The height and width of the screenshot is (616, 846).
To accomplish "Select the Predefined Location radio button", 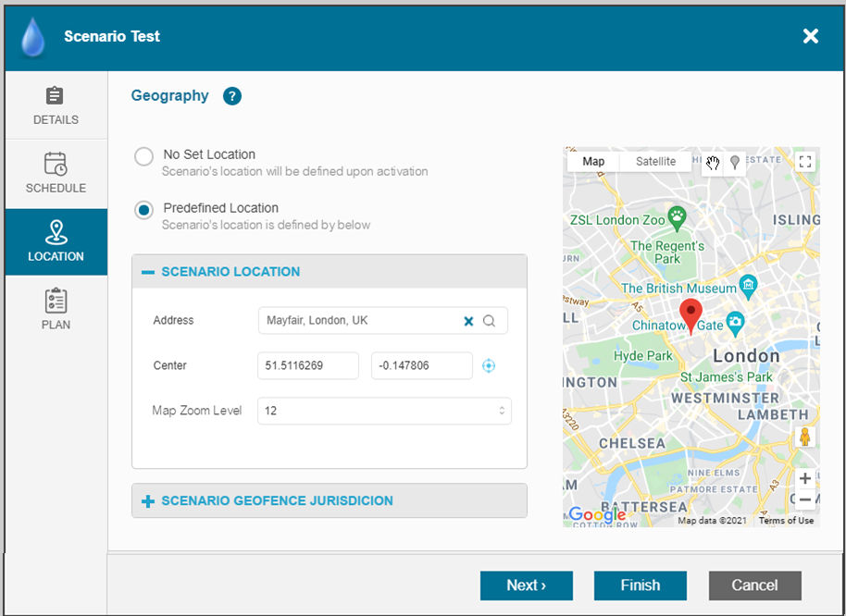I will pyautogui.click(x=143, y=210).
